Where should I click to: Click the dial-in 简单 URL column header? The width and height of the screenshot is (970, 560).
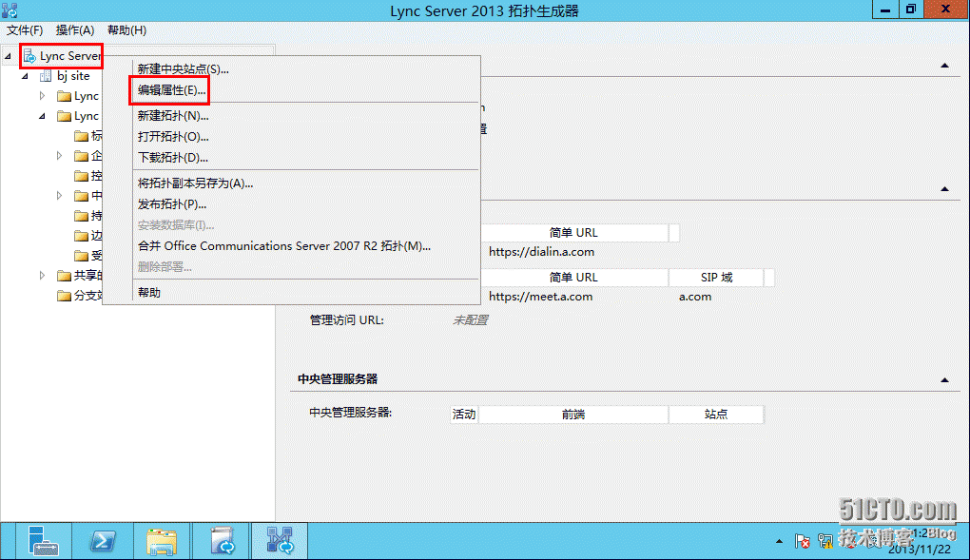pyautogui.click(x=573, y=233)
